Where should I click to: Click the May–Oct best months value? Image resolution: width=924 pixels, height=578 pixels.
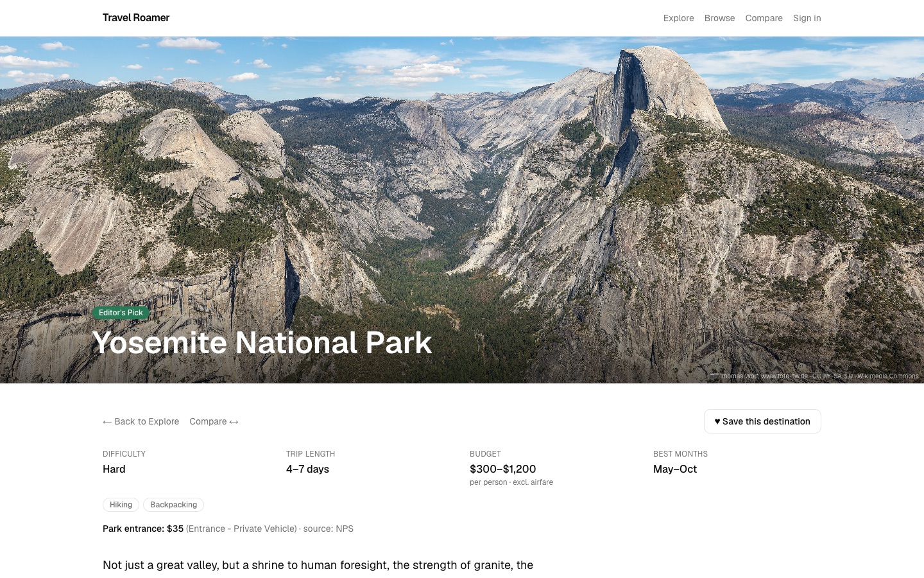click(675, 469)
